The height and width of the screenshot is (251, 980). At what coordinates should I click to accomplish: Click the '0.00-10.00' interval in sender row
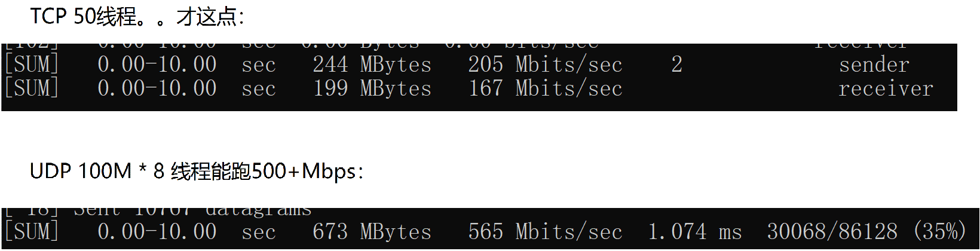click(x=157, y=65)
